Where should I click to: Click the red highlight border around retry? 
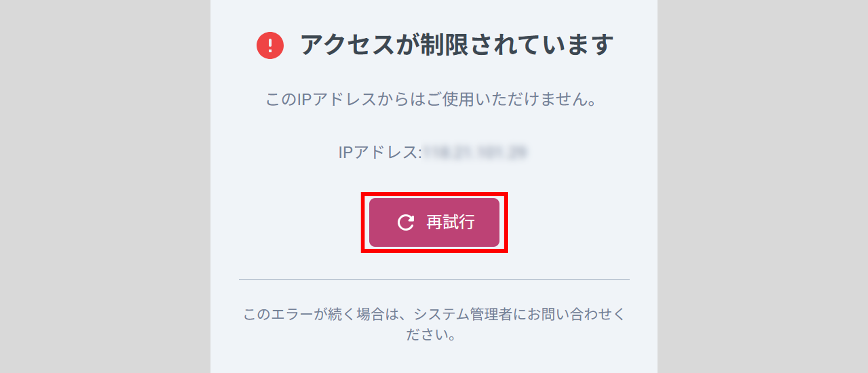tap(434, 194)
